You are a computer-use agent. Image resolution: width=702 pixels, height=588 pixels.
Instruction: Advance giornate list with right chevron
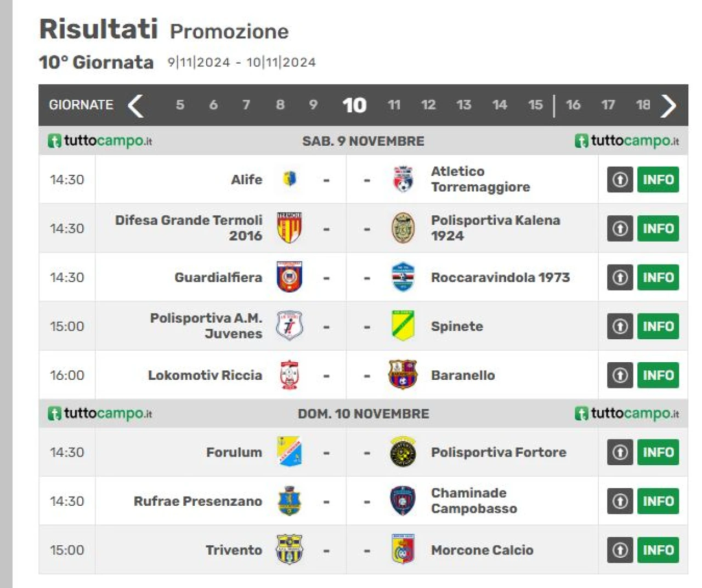[669, 105]
